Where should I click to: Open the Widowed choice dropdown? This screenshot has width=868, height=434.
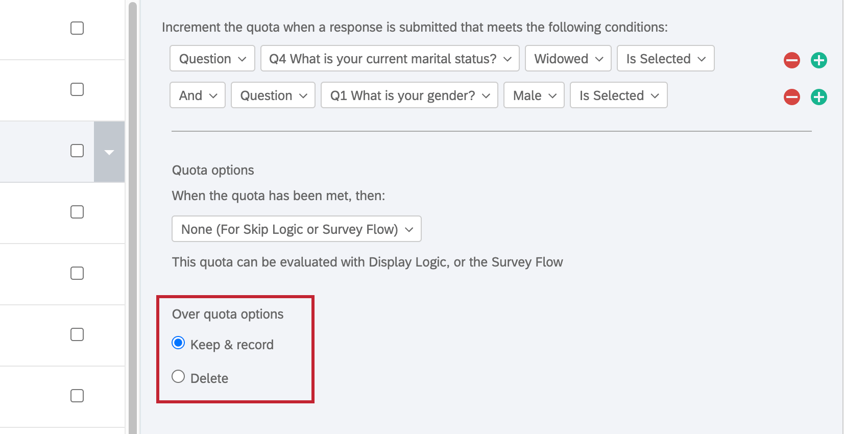(568, 58)
